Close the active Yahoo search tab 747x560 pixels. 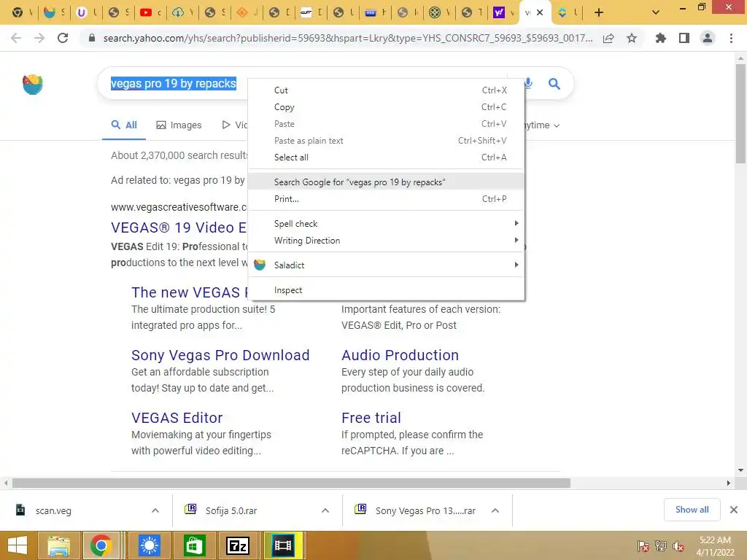point(540,12)
